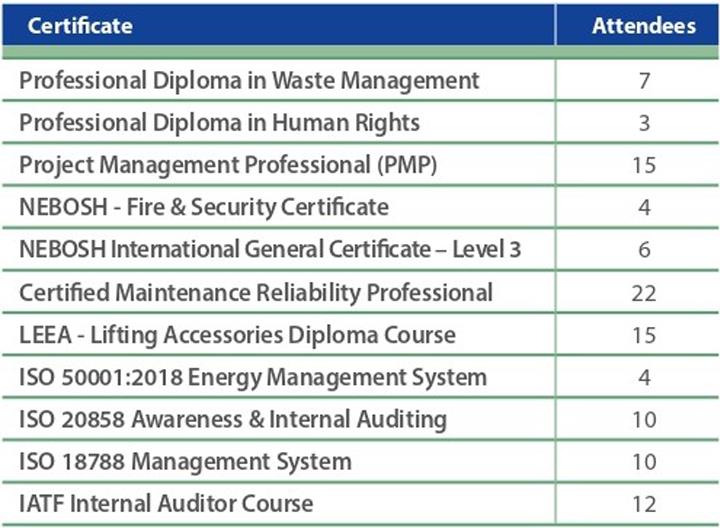This screenshot has width=720, height=528.
Task: Click NEBOSH International General Certificate – Level 3
Action: [270, 249]
